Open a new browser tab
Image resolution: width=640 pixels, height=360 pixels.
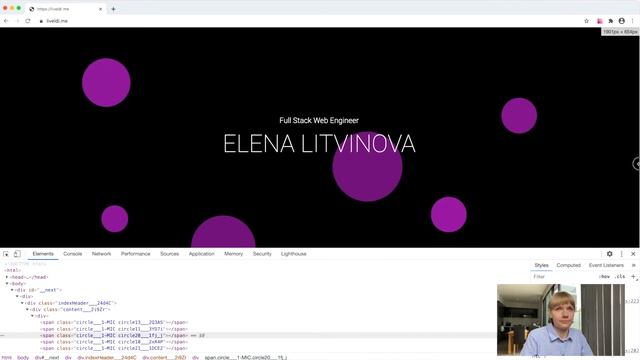click(113, 9)
